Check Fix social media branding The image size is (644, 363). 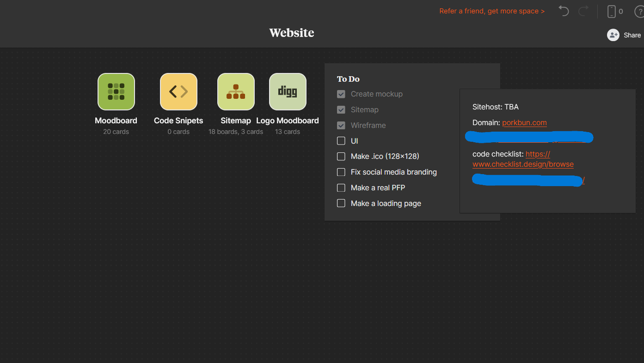[x=341, y=172]
